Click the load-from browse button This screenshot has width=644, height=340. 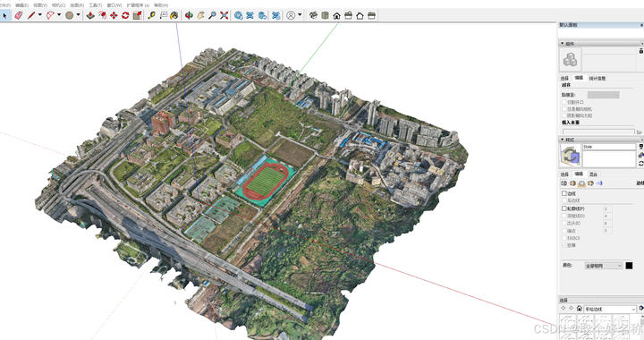pos(639,132)
